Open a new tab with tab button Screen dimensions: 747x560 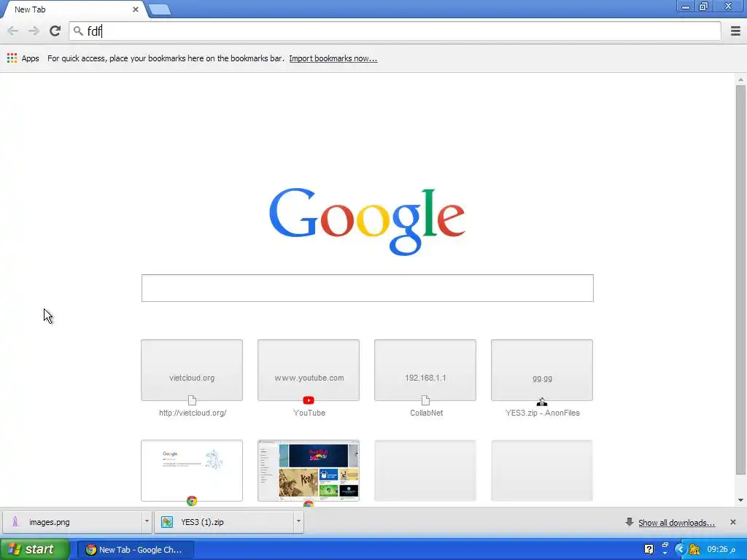pos(159,9)
